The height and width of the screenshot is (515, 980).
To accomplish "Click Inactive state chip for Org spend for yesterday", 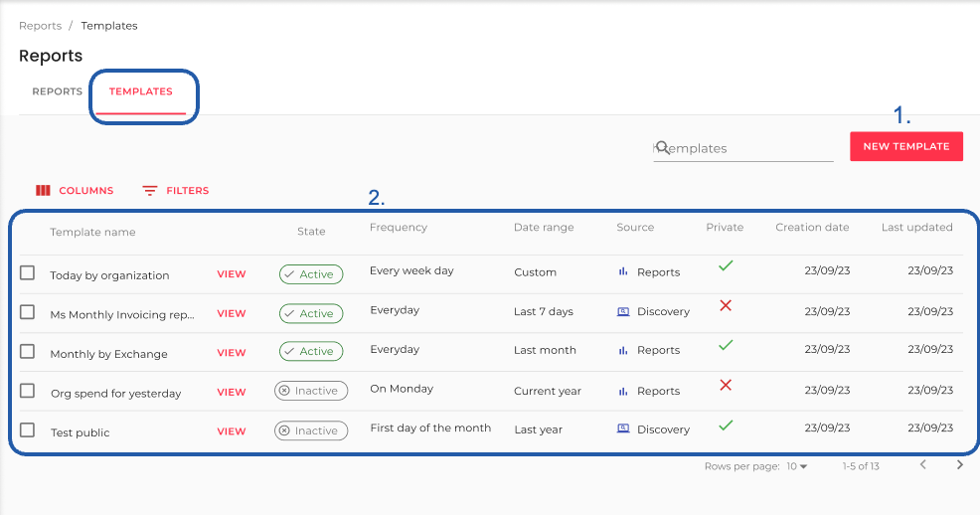I will click(x=311, y=391).
